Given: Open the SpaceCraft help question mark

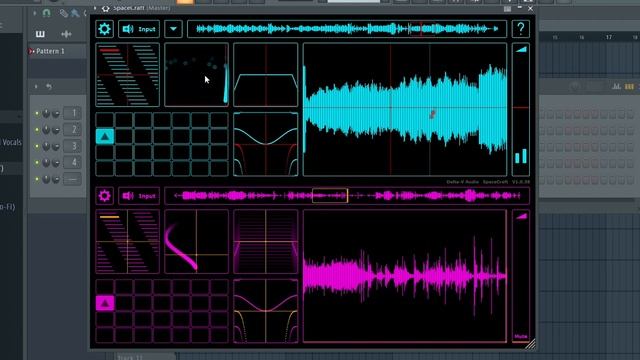Looking at the screenshot, I should pos(521,29).
